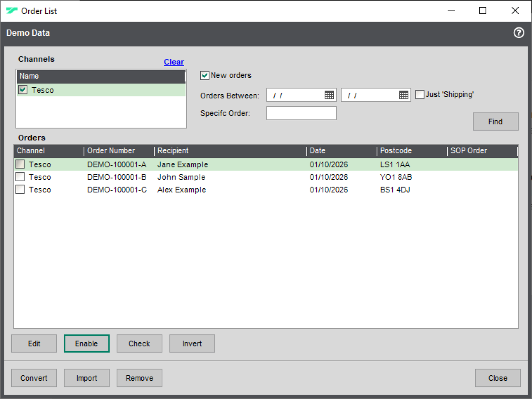
Task: Open the help question mark icon
Action: tap(519, 33)
